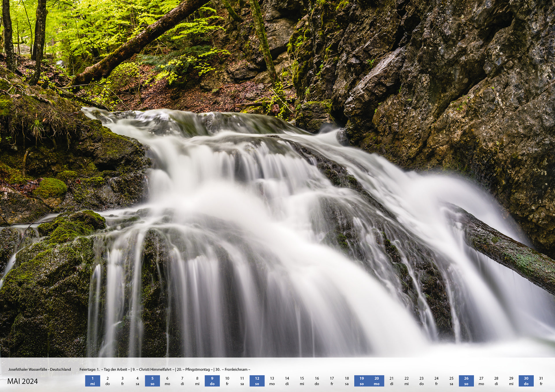Click the Tag der Arbeit holiday text
The height and width of the screenshot is (392, 555).
(x=116, y=369)
